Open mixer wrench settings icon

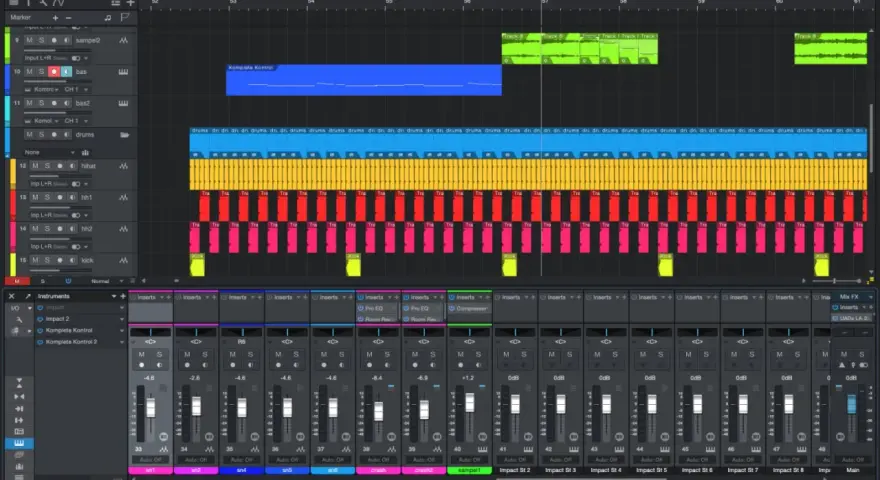19,319
